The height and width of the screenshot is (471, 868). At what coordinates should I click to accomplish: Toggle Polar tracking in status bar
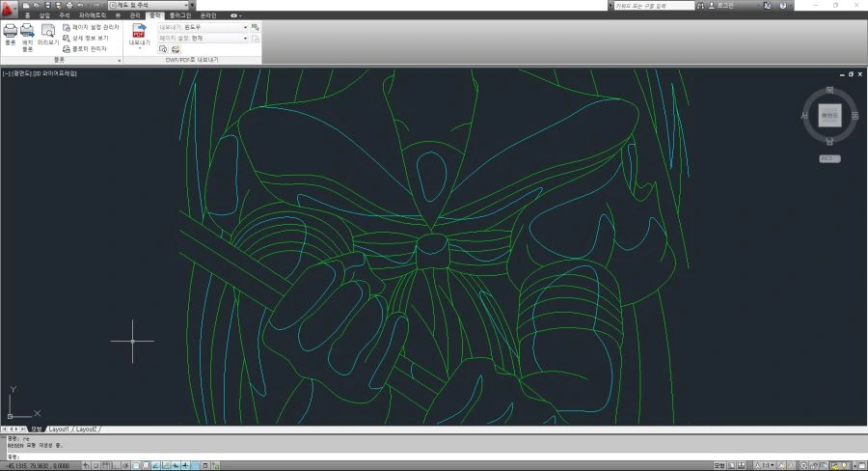[125, 466]
